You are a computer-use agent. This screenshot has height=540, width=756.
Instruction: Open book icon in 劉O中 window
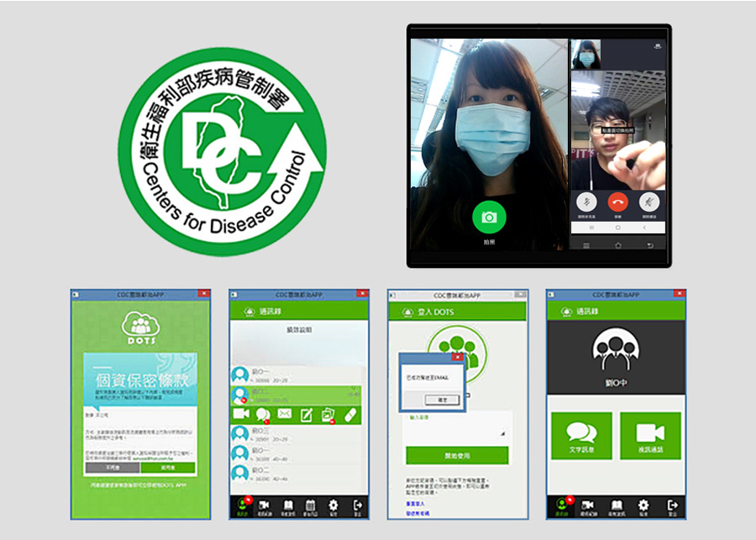click(616, 506)
